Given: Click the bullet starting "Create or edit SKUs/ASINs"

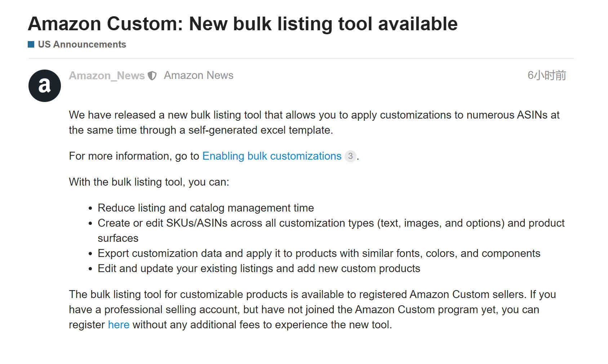Looking at the screenshot, I should click(x=331, y=231).
